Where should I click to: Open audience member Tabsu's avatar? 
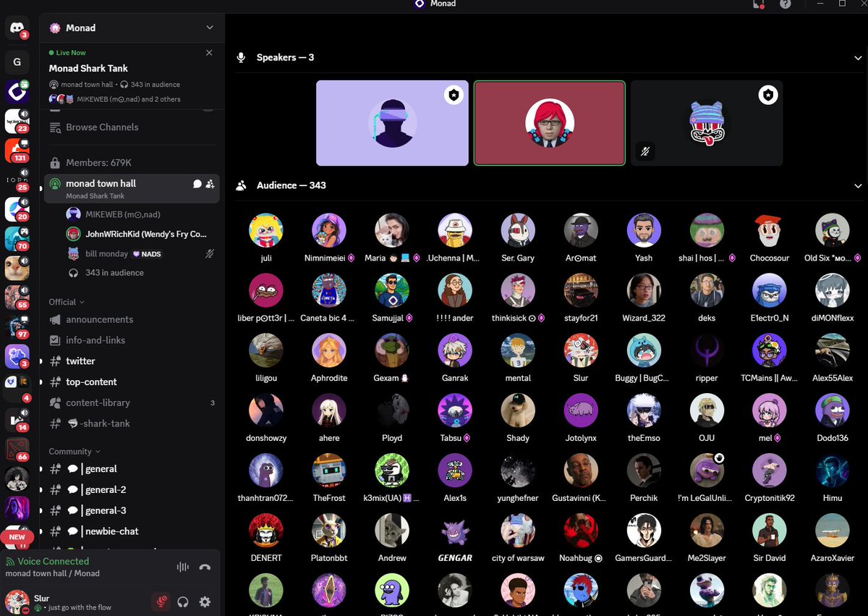click(455, 410)
